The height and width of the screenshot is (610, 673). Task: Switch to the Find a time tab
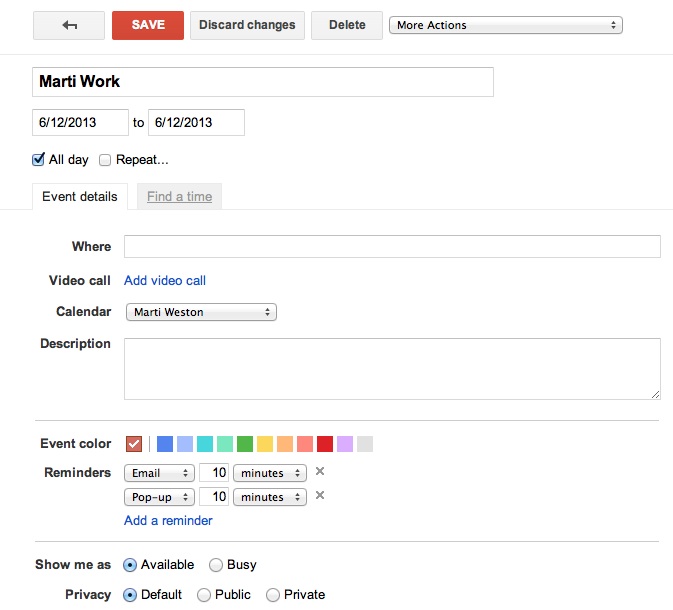pos(179,197)
